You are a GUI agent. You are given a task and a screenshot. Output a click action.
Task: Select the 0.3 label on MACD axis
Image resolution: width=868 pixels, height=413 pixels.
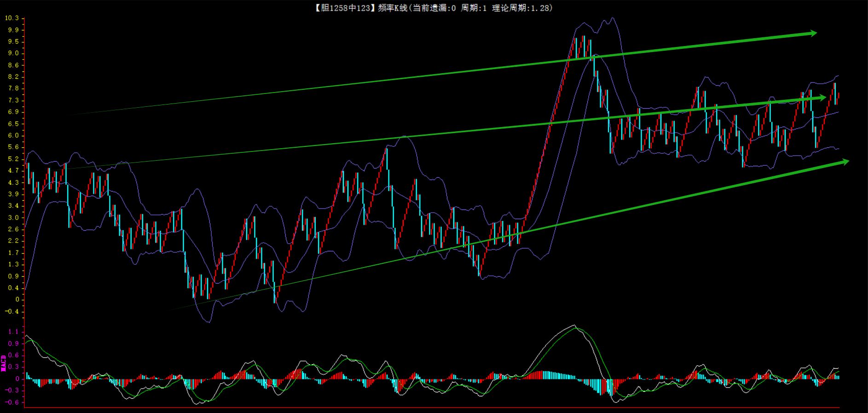(13, 367)
